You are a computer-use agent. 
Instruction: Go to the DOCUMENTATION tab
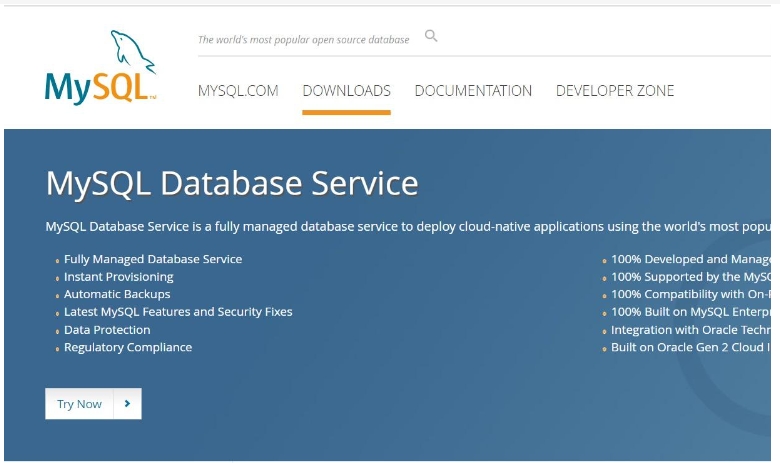(473, 91)
